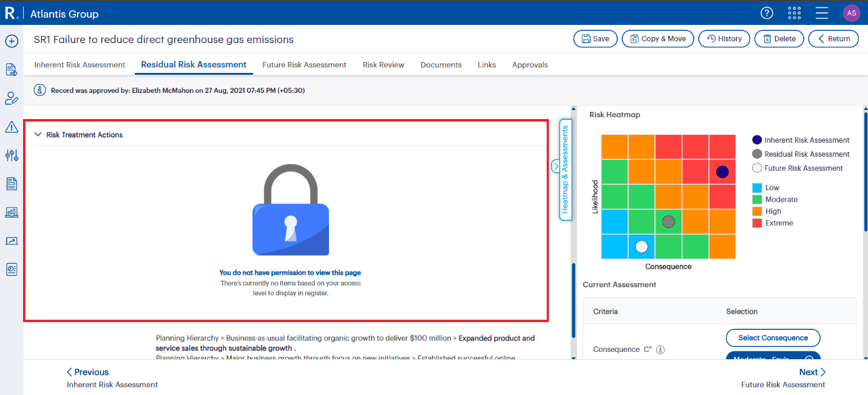Collapse the Risk Treatment Actions section
This screenshot has width=868, height=395.
coord(38,135)
